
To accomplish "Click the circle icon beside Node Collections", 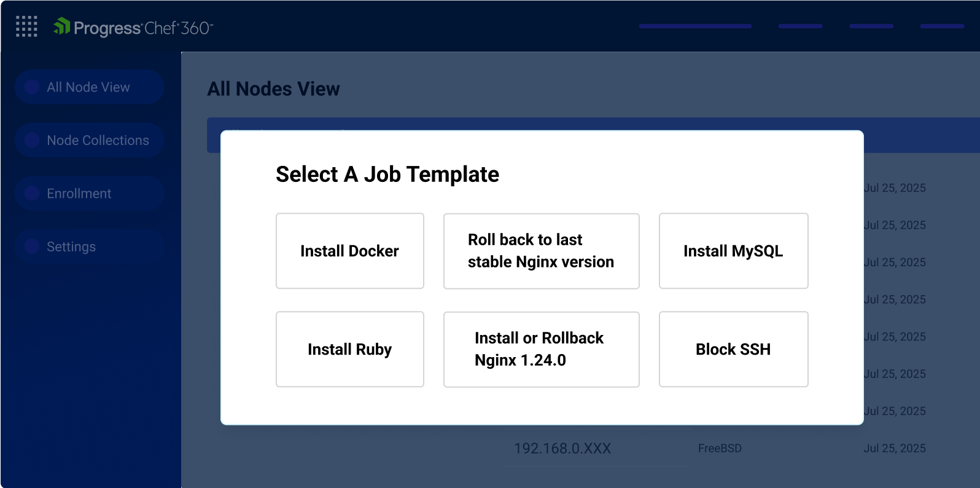I will 32,140.
